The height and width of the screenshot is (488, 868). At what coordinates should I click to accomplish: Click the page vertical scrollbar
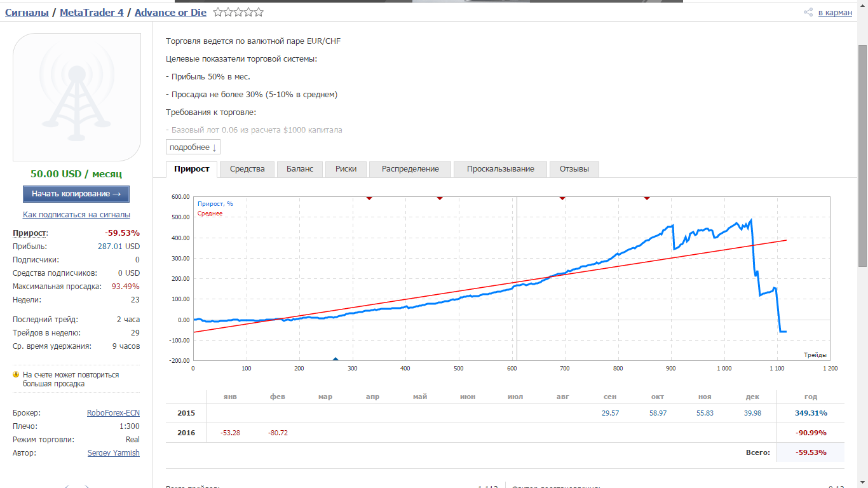[862, 156]
